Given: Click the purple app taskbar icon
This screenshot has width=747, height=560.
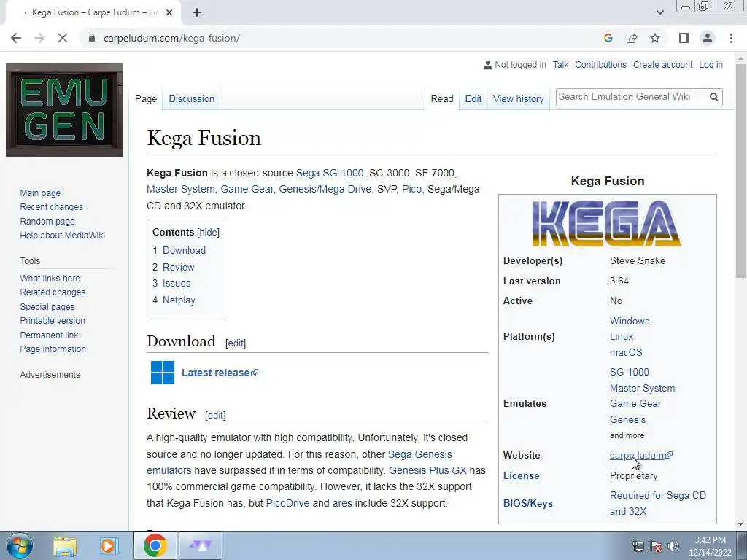Looking at the screenshot, I should tap(201, 545).
